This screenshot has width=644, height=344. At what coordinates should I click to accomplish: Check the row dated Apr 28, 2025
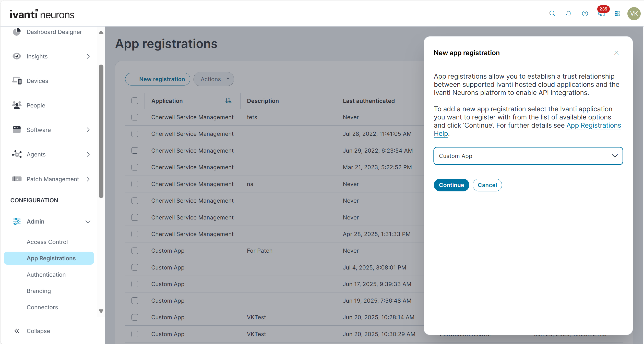(135, 234)
